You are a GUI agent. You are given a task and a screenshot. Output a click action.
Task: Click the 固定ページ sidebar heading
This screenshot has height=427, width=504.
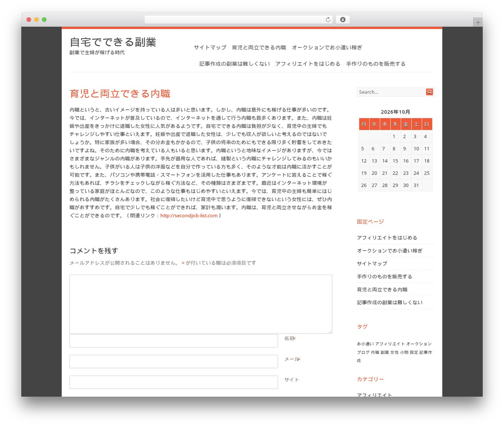[371, 222]
